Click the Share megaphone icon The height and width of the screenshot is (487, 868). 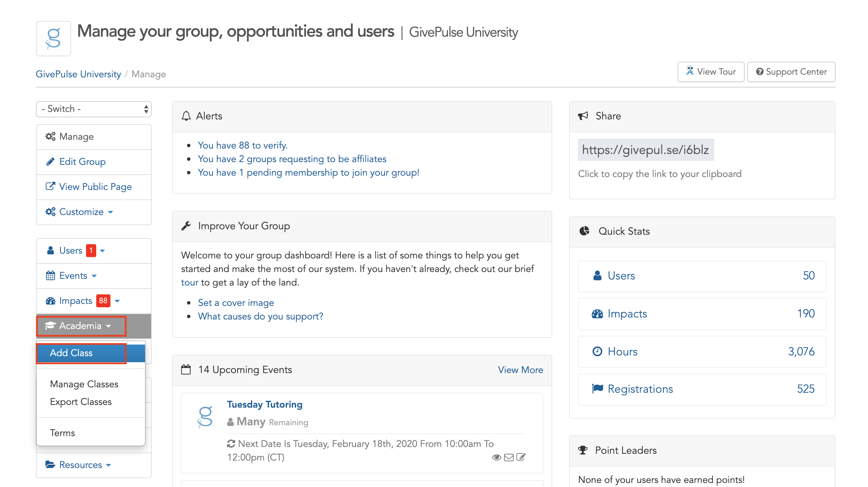pyautogui.click(x=583, y=116)
